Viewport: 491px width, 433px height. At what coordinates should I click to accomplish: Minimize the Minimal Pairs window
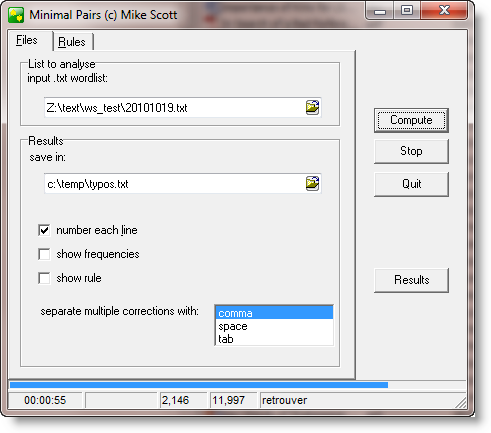point(380,11)
